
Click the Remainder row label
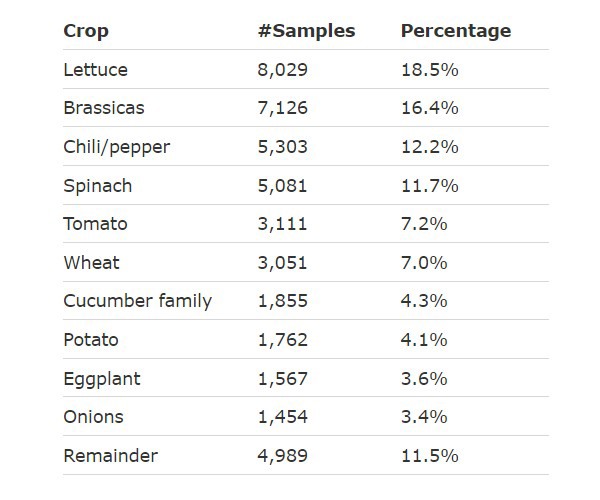click(x=110, y=456)
